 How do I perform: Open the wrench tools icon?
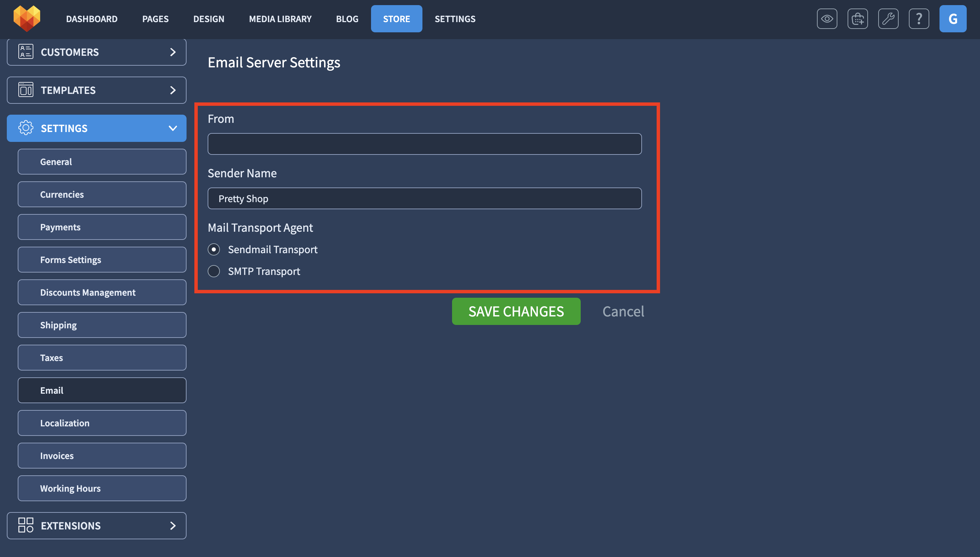[x=888, y=19]
